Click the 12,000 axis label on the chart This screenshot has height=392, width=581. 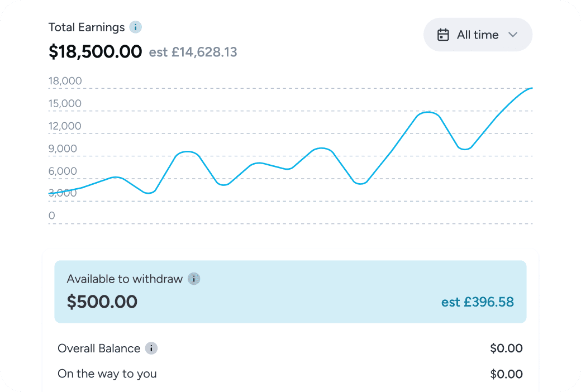(65, 126)
